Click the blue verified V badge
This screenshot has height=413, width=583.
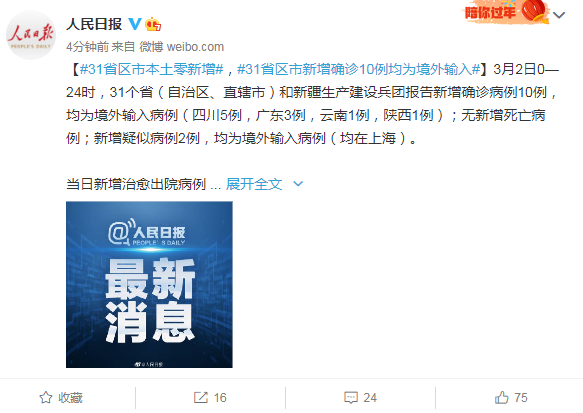tap(135, 24)
